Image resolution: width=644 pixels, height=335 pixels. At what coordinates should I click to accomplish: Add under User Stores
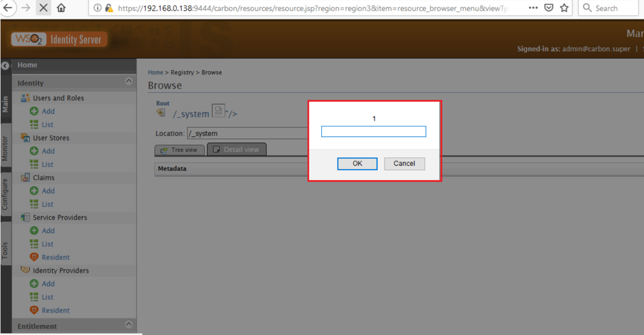point(48,151)
